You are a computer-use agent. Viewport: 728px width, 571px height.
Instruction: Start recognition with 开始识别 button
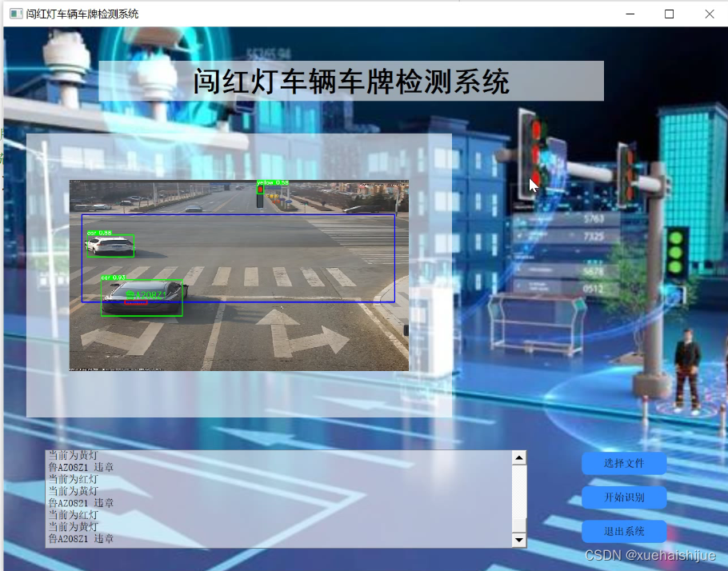point(624,497)
